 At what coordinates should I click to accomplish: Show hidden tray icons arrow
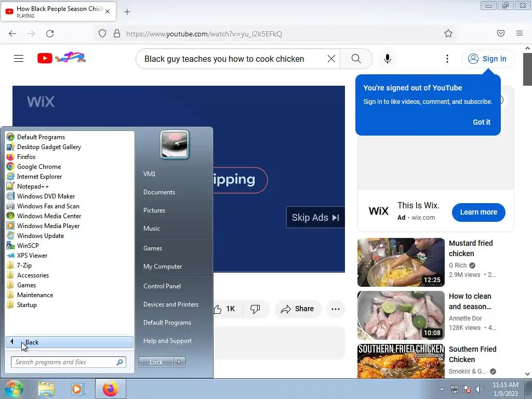point(442,389)
